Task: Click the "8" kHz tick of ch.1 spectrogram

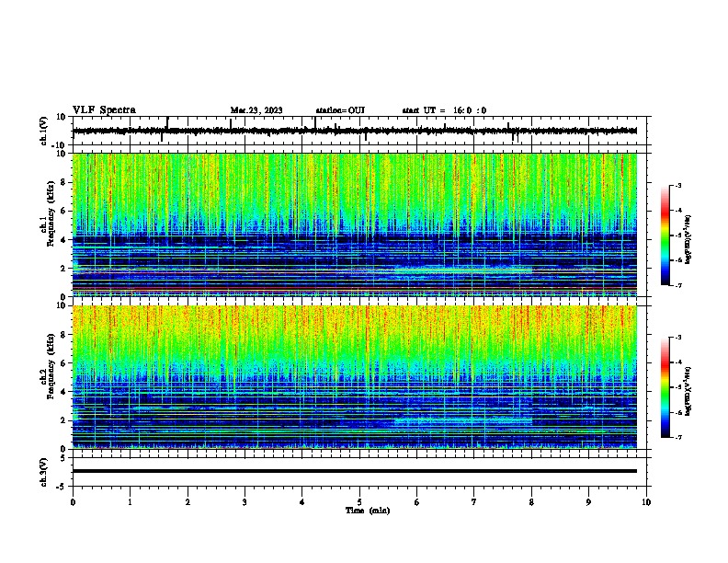Action: (x=63, y=182)
